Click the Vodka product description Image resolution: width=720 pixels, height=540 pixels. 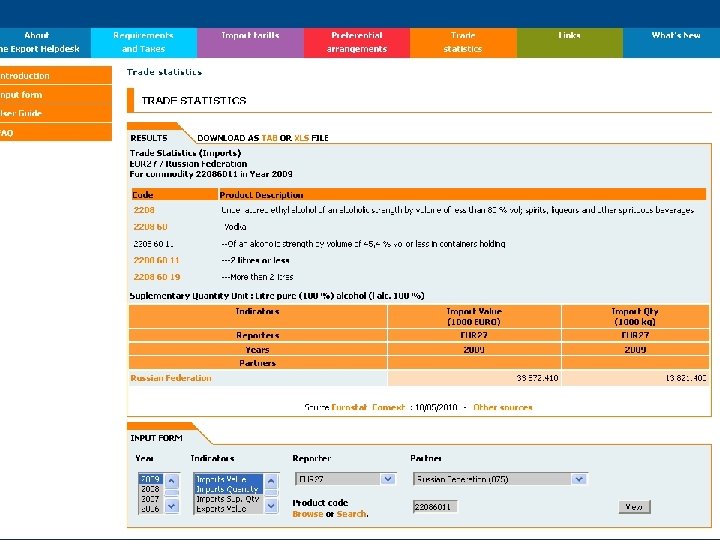[236, 227]
